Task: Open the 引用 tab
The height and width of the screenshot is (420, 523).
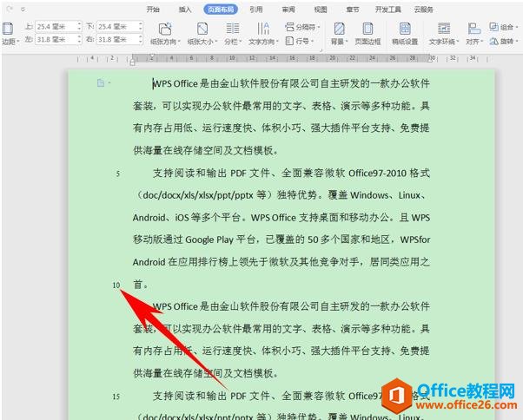Action: tap(255, 10)
